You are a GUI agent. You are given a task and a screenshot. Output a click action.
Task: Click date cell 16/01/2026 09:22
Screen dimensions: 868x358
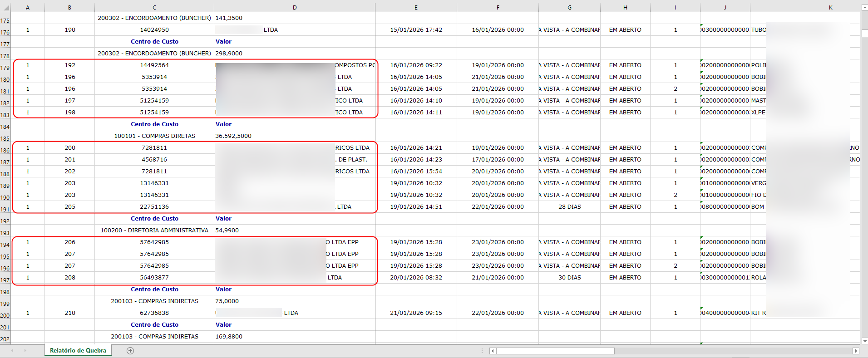[416, 65]
